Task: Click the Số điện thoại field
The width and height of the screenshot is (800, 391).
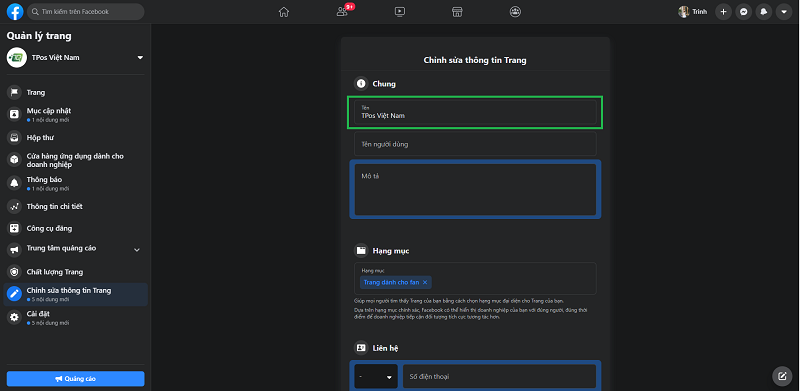Action: (499, 377)
